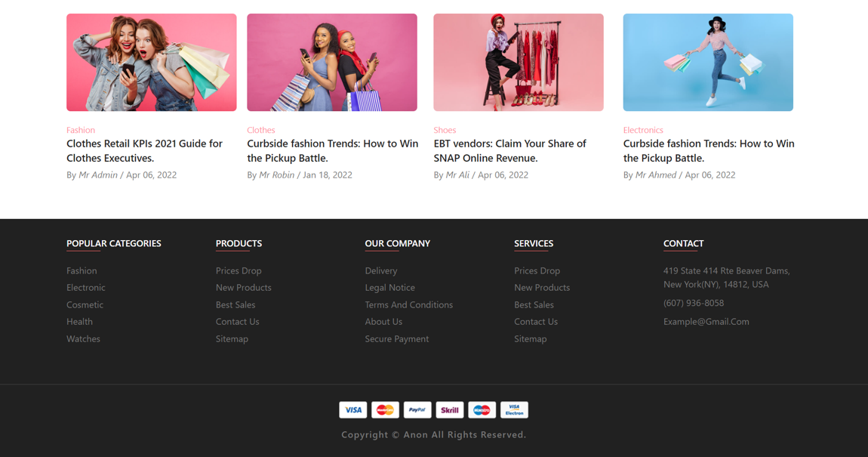Open the Shoes blog category label

[x=445, y=130]
